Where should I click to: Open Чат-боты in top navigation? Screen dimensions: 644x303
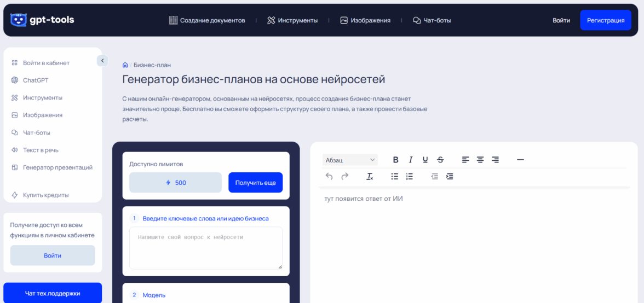(432, 20)
